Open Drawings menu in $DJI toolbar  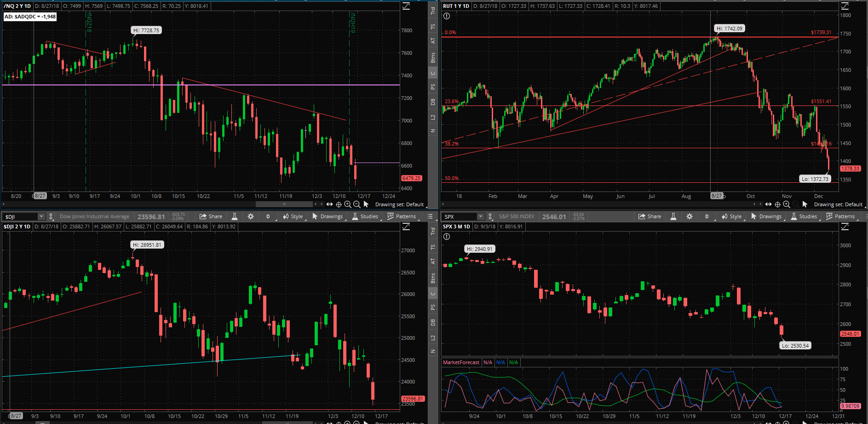pos(328,216)
